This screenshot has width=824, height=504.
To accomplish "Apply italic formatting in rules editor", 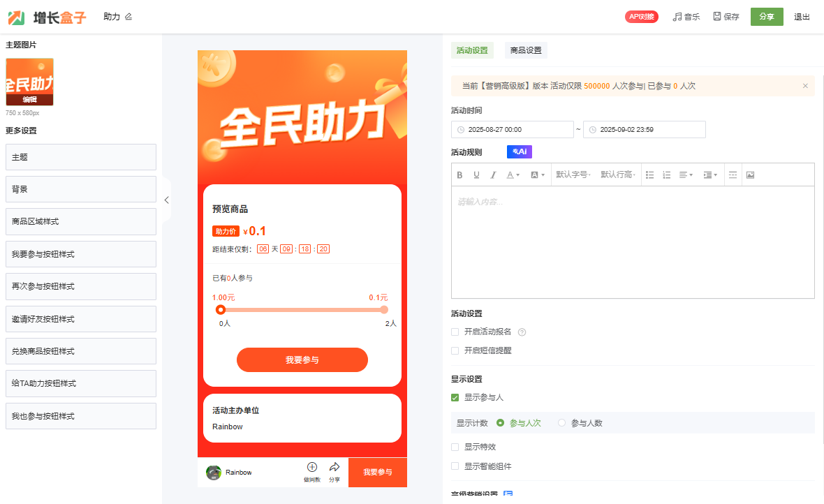I will click(x=493, y=175).
